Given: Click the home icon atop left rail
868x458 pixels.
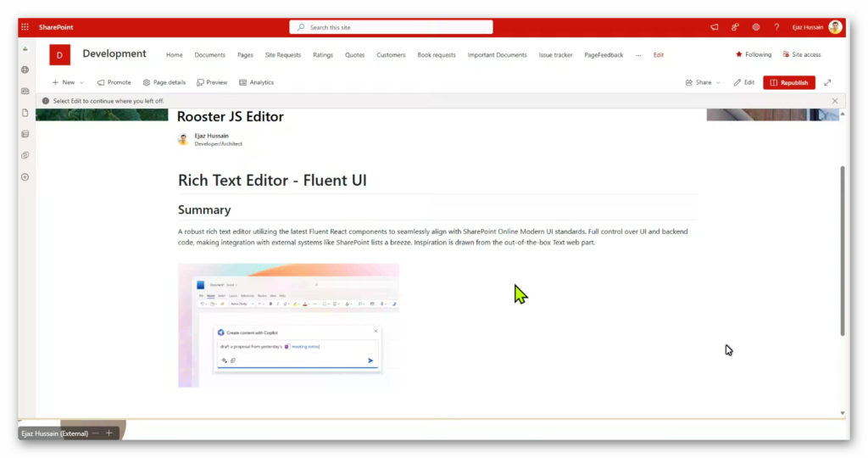Looking at the screenshot, I should pos(25,48).
